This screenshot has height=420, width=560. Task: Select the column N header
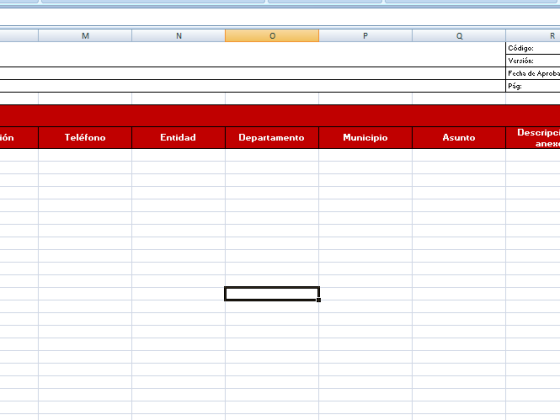click(x=179, y=36)
